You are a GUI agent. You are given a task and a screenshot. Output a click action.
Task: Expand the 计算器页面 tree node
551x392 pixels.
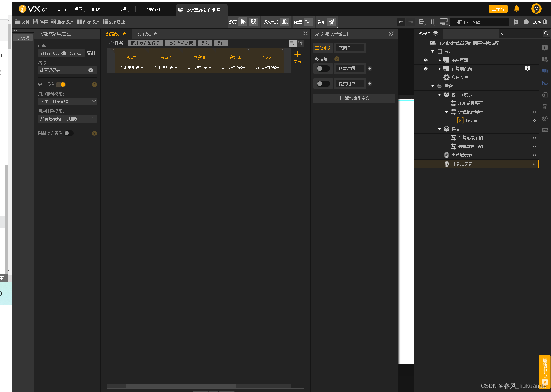pyautogui.click(x=439, y=69)
